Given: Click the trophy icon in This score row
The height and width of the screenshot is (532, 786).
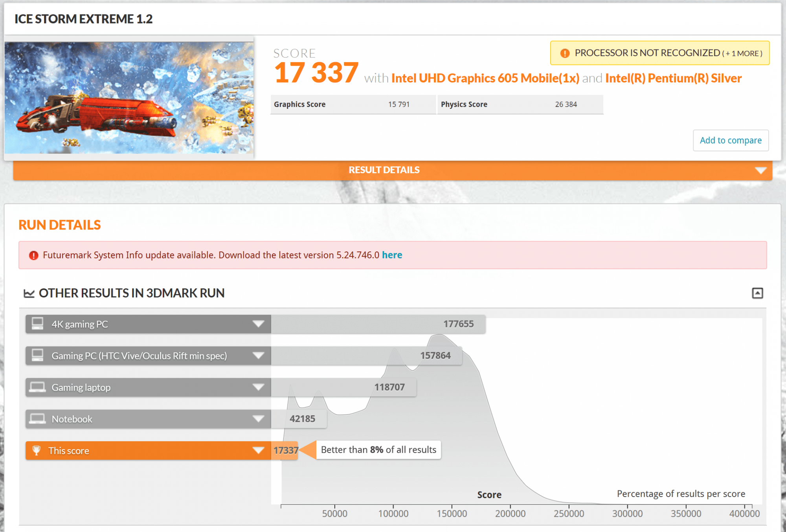Looking at the screenshot, I should [x=36, y=450].
